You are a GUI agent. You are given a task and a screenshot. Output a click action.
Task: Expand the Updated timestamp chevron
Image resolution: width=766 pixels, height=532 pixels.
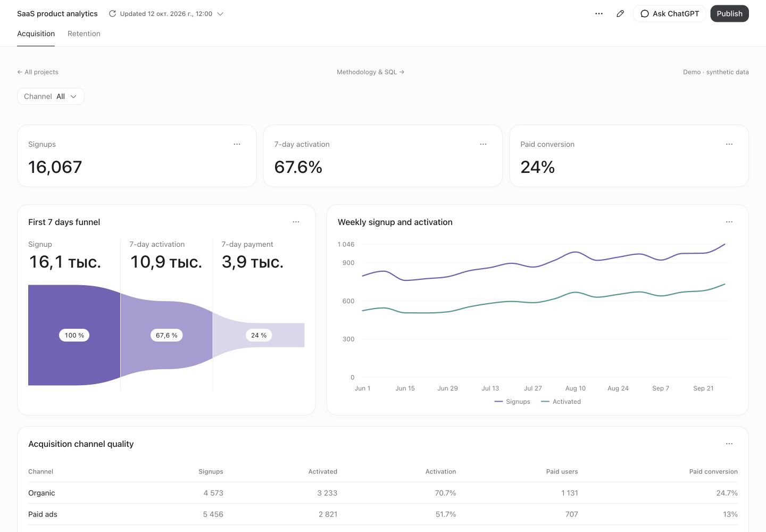click(x=220, y=14)
